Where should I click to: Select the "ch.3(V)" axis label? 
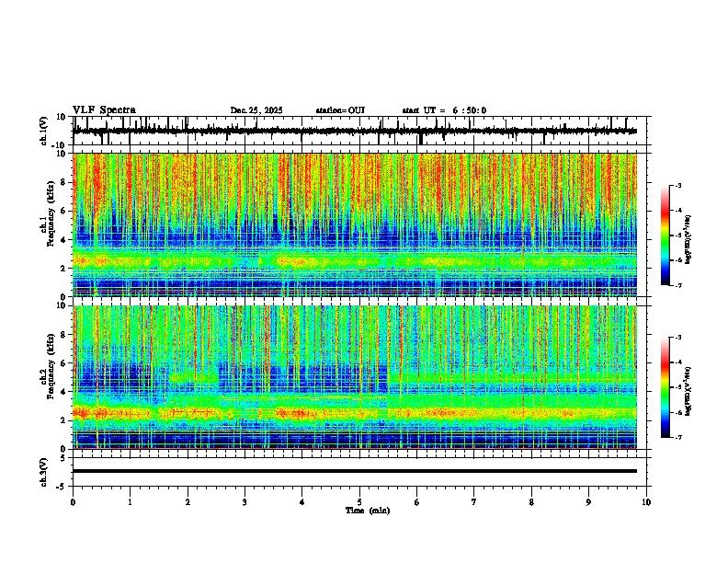pyautogui.click(x=43, y=472)
